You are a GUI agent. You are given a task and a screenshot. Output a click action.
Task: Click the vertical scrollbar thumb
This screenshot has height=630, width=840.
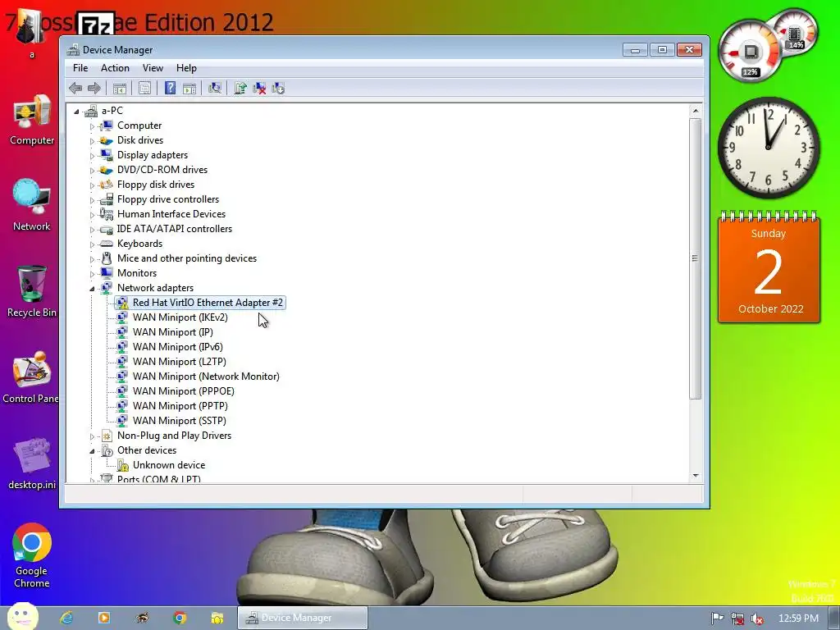coord(696,258)
